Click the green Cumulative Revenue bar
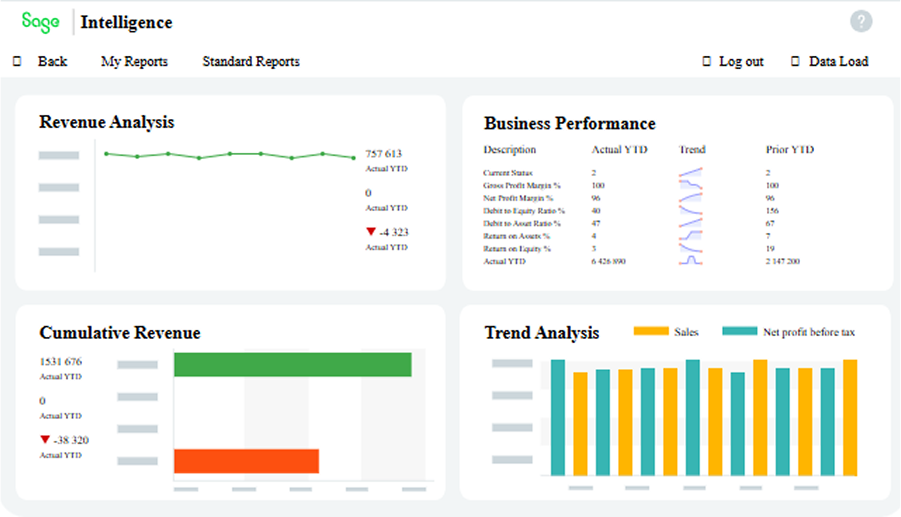Screen dimensions: 901x517 click(x=292, y=365)
